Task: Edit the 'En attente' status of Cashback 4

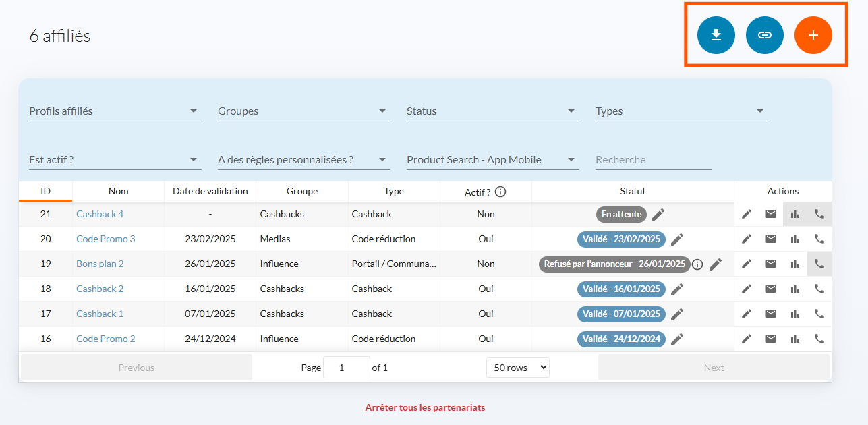Action: (658, 215)
